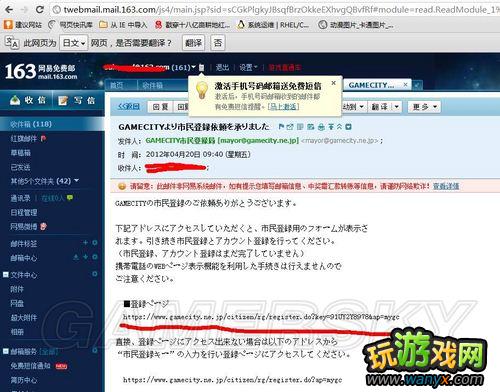Click the plus icon beside 邮件标签
Viewport: 500px width, 392px height.
coord(85,243)
